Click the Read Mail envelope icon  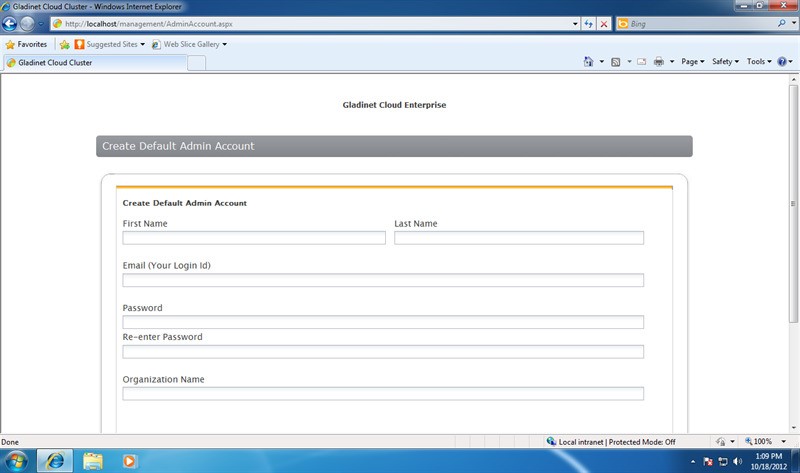click(x=641, y=62)
